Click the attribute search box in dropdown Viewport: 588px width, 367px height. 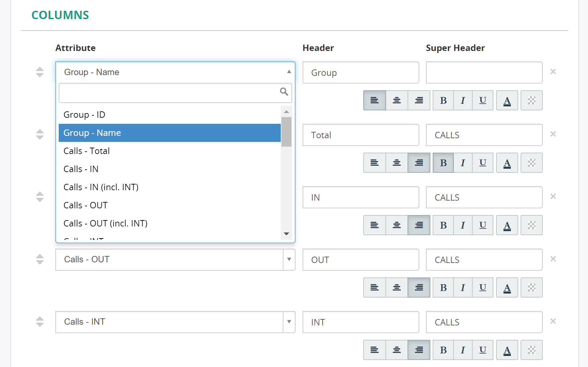[x=175, y=93]
